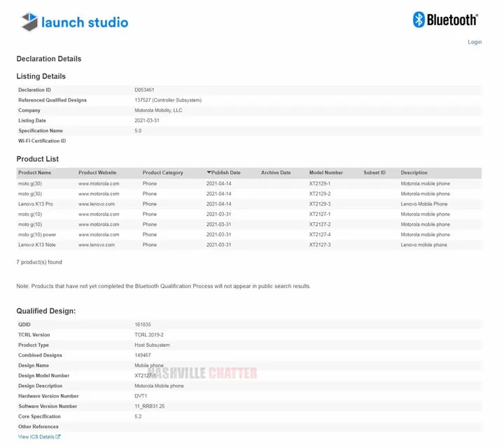The image size is (504, 447).
Task: Select the Lenovo K13 Note product row
Action: pyautogui.click(x=36, y=245)
